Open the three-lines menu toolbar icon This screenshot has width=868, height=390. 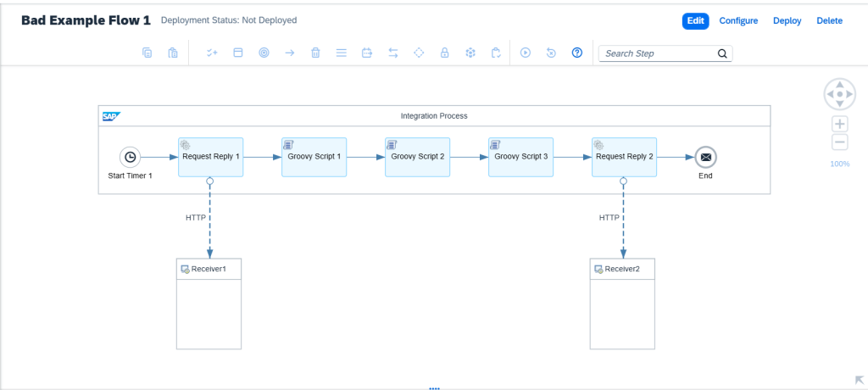click(342, 53)
